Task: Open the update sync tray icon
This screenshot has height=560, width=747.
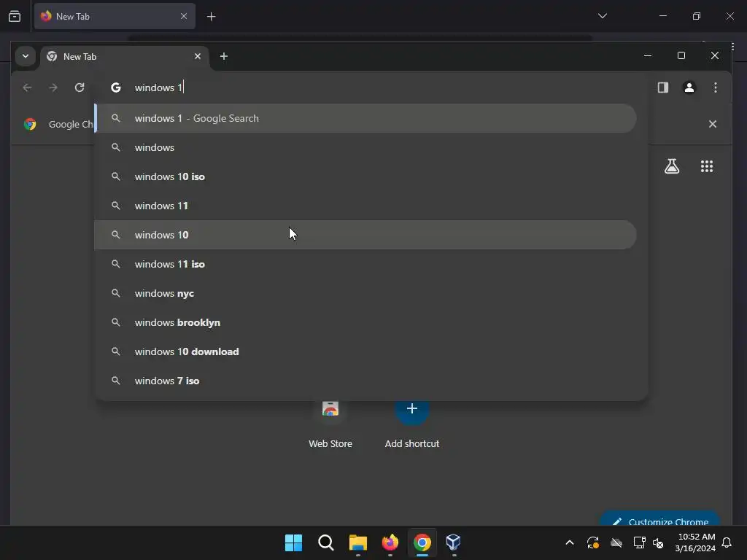Action: click(x=592, y=542)
